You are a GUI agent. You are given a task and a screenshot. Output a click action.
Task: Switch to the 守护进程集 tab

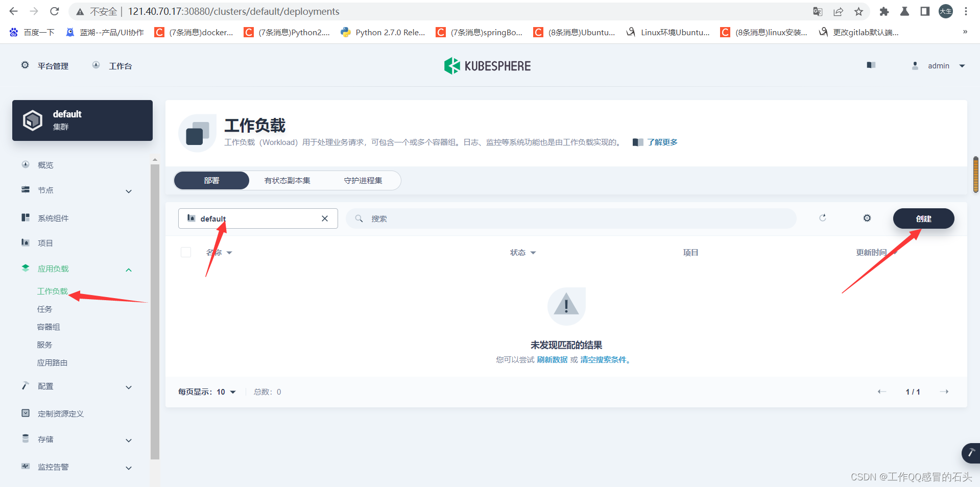point(363,180)
